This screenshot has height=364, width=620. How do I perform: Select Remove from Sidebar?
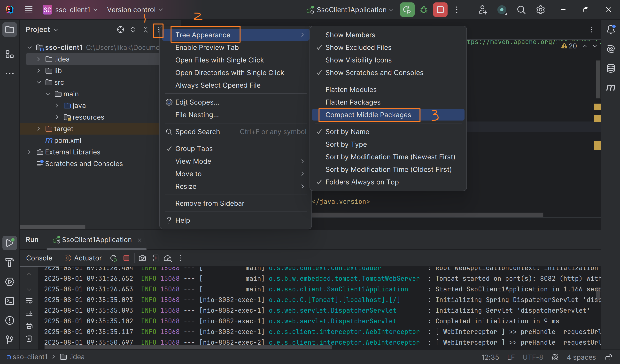point(210,203)
